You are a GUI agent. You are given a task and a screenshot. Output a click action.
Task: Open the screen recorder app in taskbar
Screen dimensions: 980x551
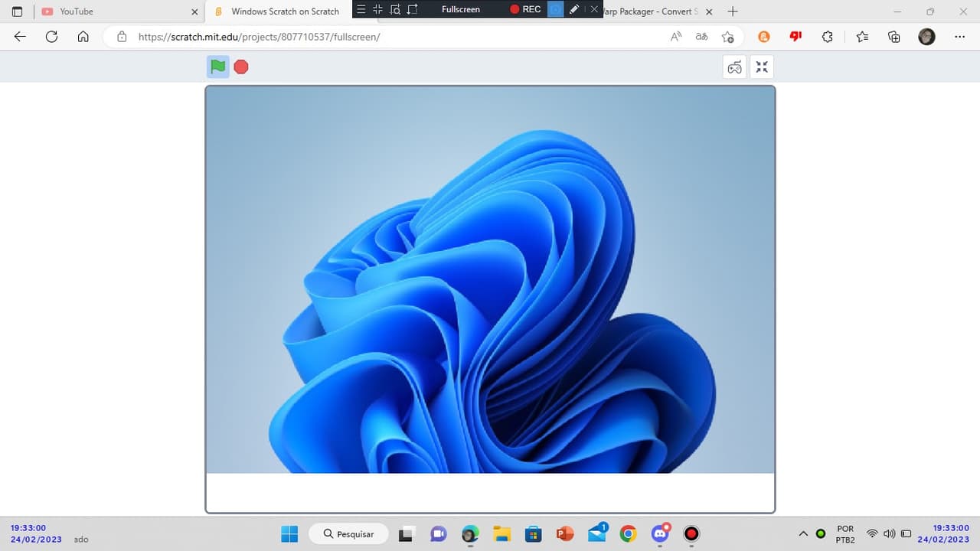coord(691,533)
